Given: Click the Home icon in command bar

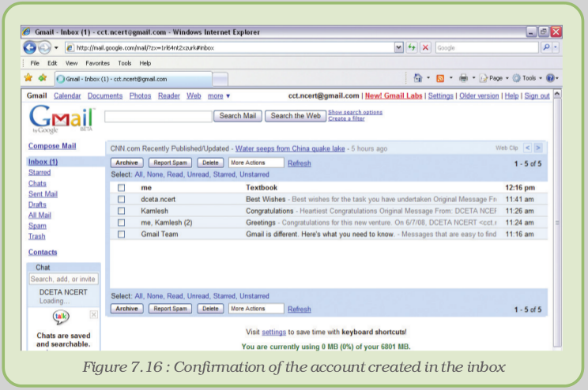Looking at the screenshot, I should click(418, 78).
